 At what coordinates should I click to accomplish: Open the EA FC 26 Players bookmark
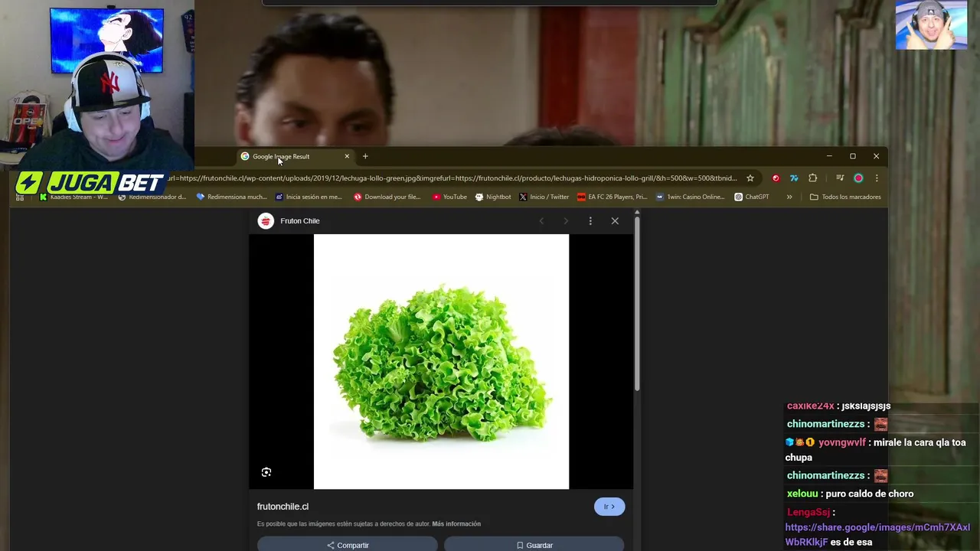612,197
